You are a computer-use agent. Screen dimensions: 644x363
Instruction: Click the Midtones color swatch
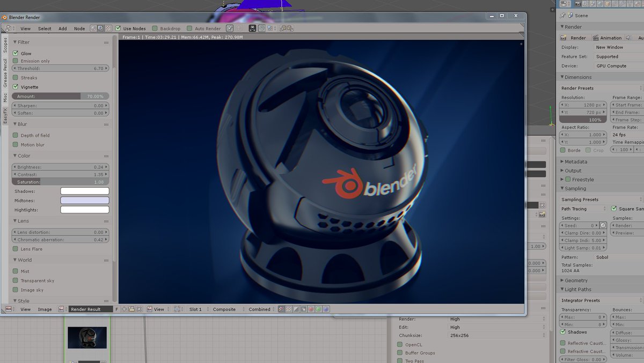coord(85,200)
